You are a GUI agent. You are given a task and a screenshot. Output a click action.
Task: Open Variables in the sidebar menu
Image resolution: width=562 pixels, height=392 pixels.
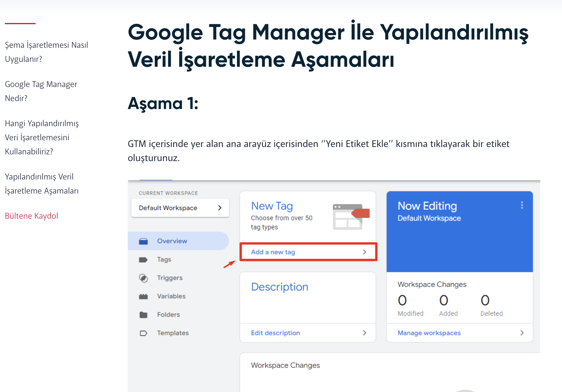[x=171, y=296]
